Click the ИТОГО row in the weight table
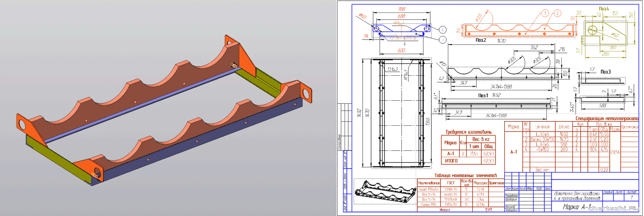This screenshot has height=216, width=644. (x=451, y=161)
